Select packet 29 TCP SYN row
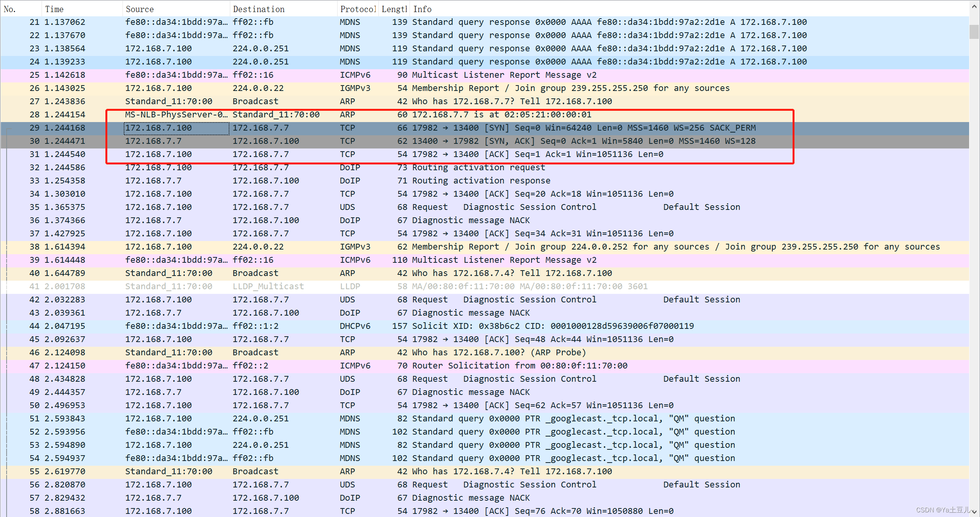980x517 pixels. [x=467, y=128]
